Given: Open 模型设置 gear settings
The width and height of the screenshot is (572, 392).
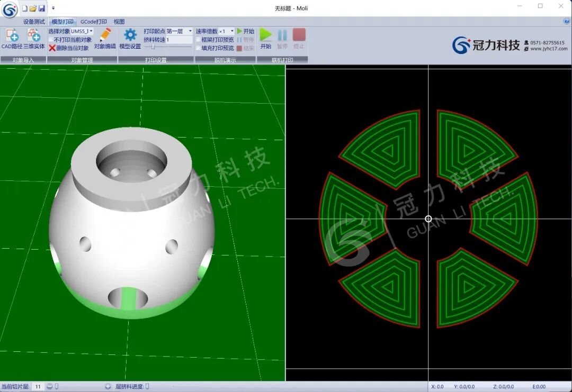Looking at the screenshot, I should [130, 39].
